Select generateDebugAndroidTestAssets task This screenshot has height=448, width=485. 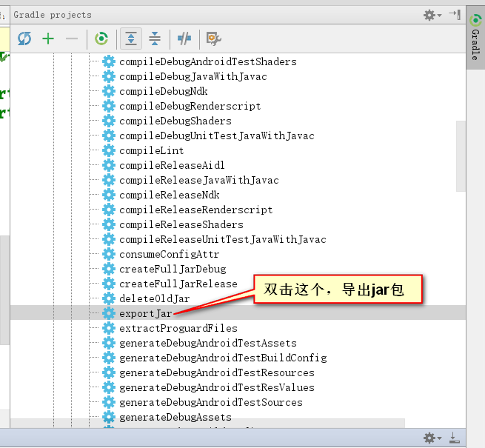coord(208,343)
